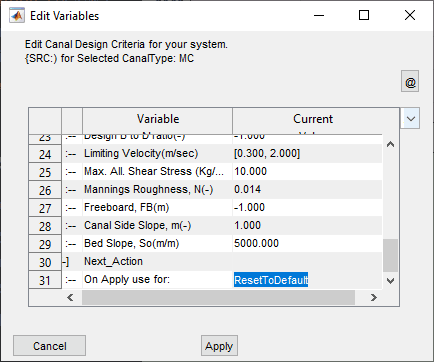This screenshot has height=362, width=434.
Task: Click the 10.000 value cell
Action: pyautogui.click(x=307, y=171)
